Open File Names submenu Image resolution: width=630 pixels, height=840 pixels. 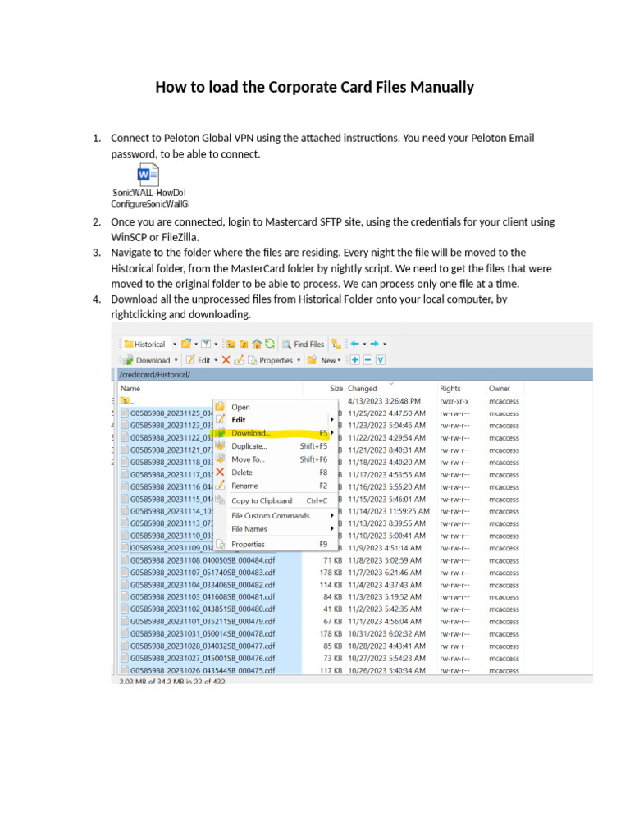[x=276, y=529]
